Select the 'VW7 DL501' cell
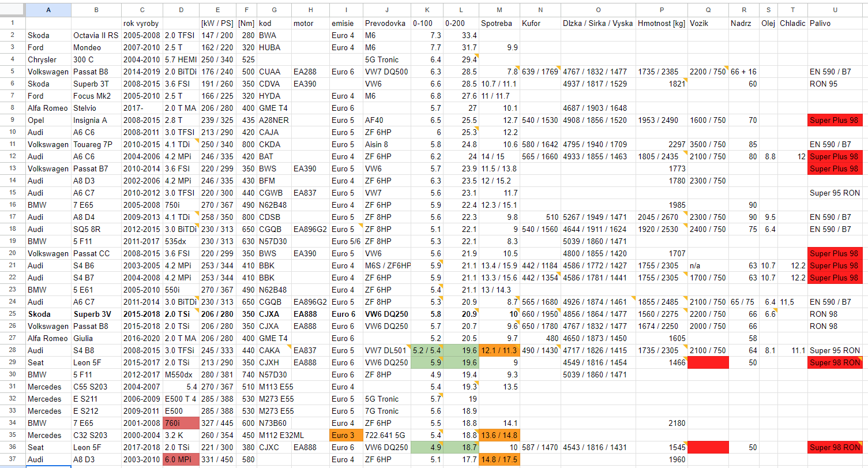This screenshot has width=868, height=468. point(387,350)
